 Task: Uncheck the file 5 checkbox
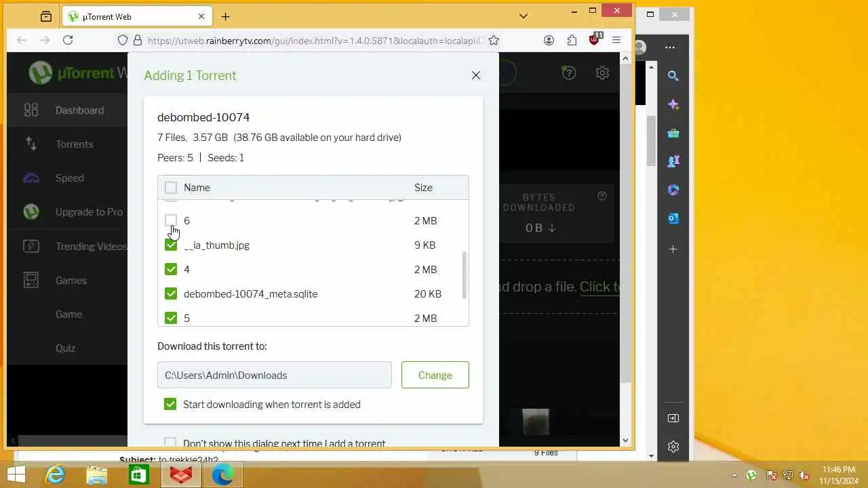click(x=171, y=318)
